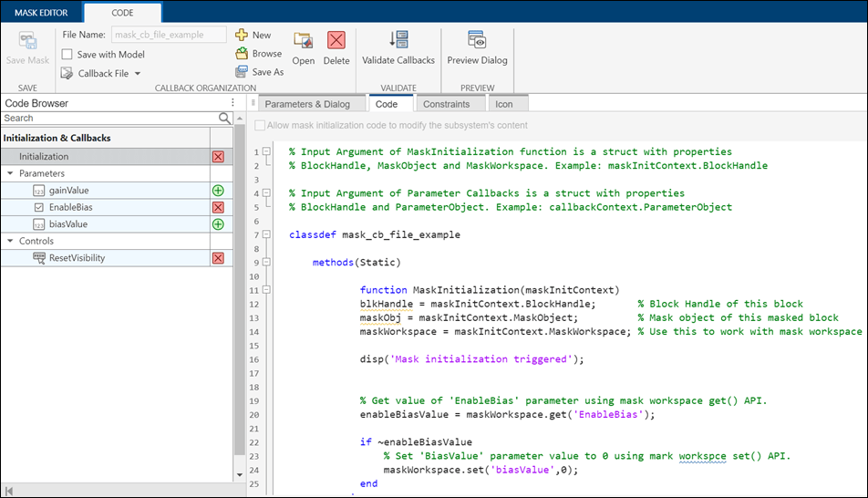This screenshot has width=868, height=498.
Task: Click the search magnifier in Code Browser
Action: 225,119
